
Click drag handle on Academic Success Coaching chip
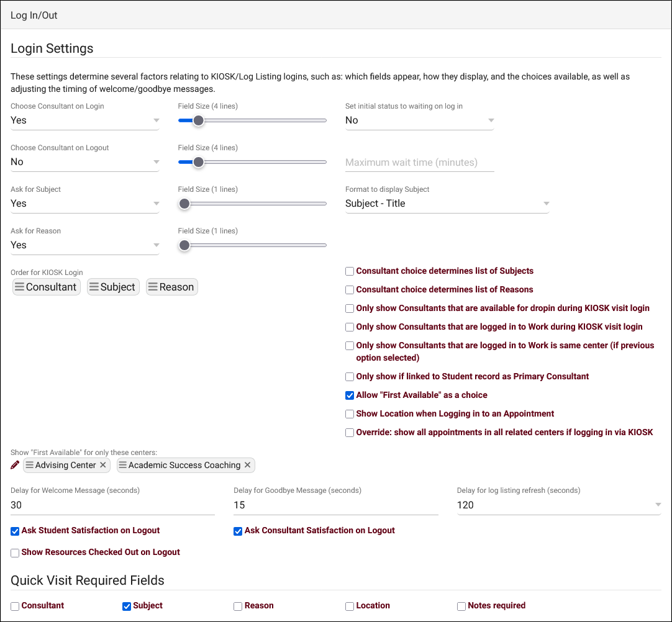123,465
